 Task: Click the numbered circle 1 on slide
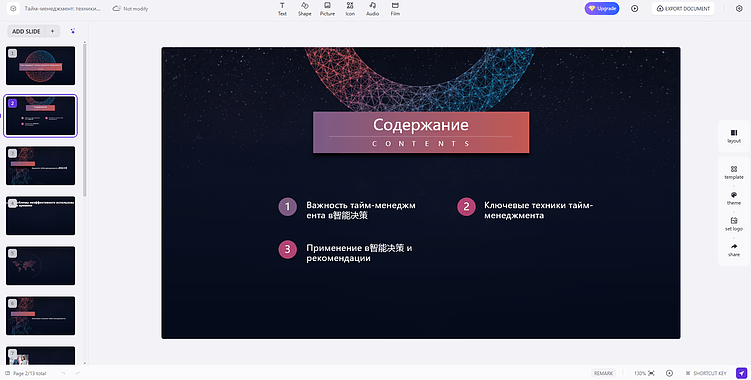click(x=287, y=207)
